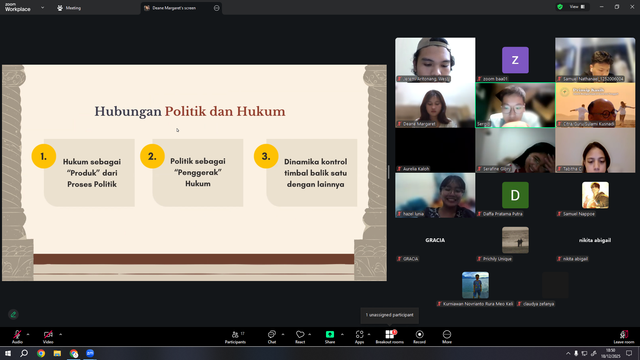Viewport: 640px width, 360px height.
Task: Expand video options arrow beside Video
Action: coord(60,334)
